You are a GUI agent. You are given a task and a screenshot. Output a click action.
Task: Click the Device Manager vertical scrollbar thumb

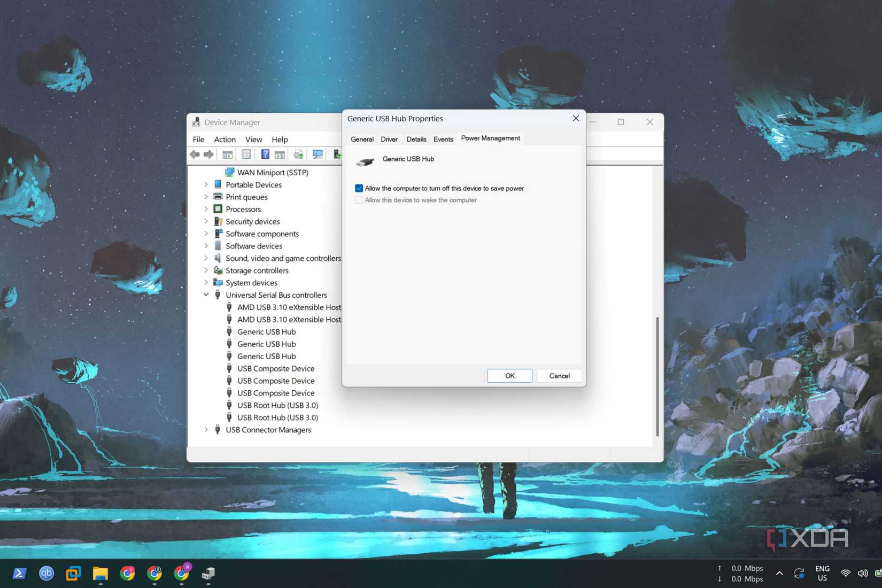[657, 376]
